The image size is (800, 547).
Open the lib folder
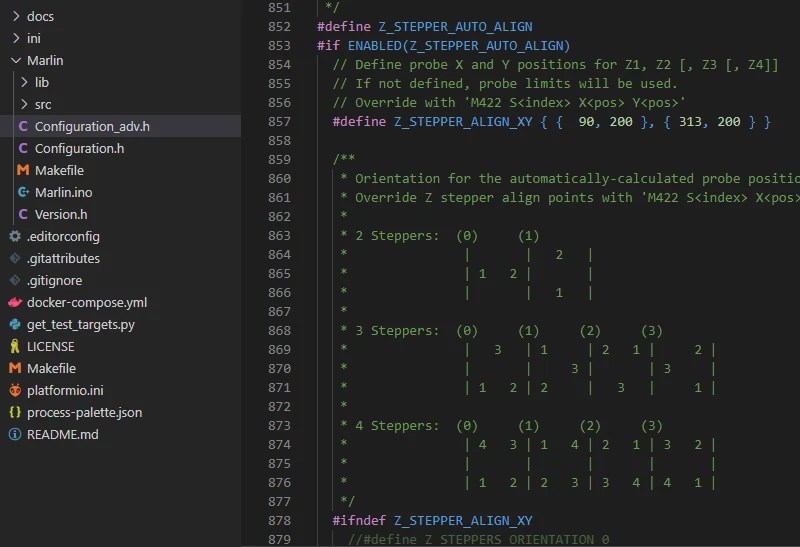point(42,82)
